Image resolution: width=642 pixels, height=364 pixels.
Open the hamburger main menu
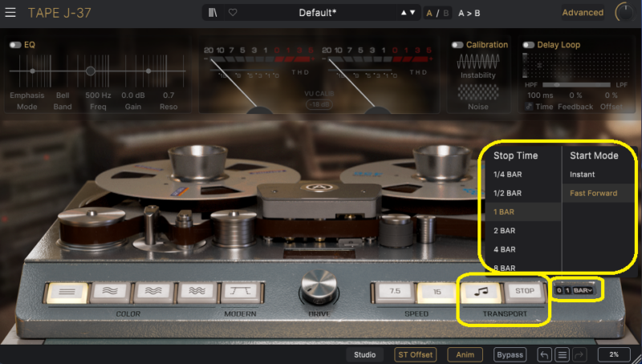[x=10, y=13]
